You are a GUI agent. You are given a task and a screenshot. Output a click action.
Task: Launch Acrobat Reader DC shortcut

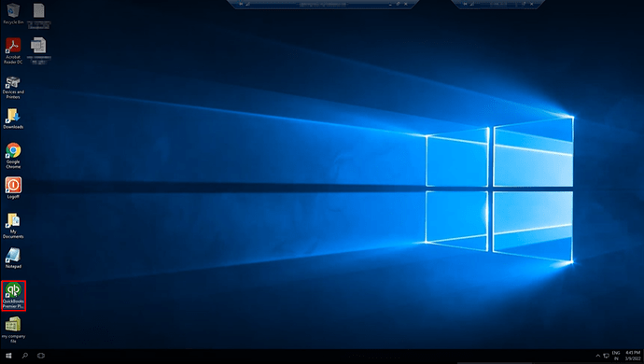coord(13,50)
